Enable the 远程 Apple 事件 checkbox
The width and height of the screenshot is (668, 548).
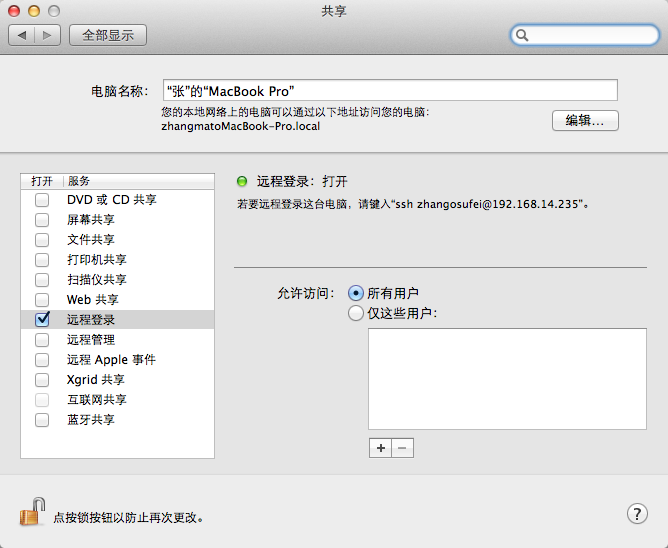click(x=42, y=360)
